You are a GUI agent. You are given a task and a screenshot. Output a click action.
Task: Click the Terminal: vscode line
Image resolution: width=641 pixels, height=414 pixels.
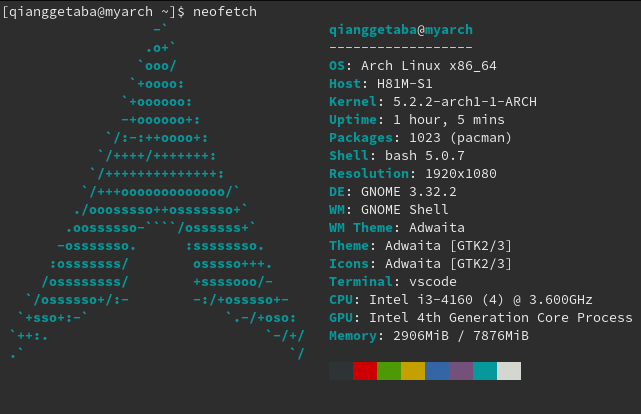(393, 282)
